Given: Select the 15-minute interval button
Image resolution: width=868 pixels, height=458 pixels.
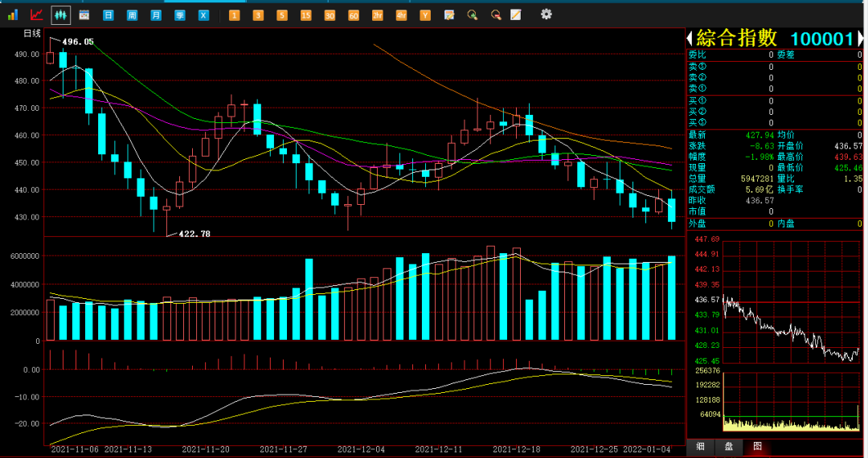Looking at the screenshot, I should coord(305,15).
